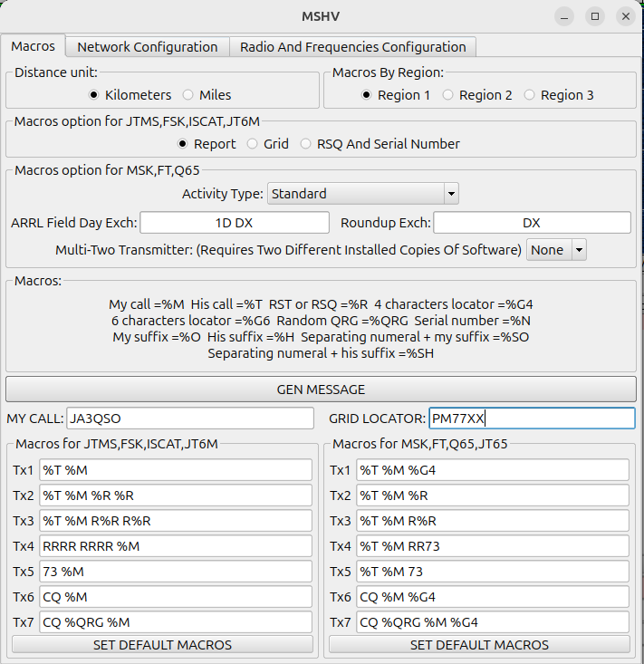The image size is (644, 664).
Task: Maximize the MSHV window
Action: click(x=595, y=16)
